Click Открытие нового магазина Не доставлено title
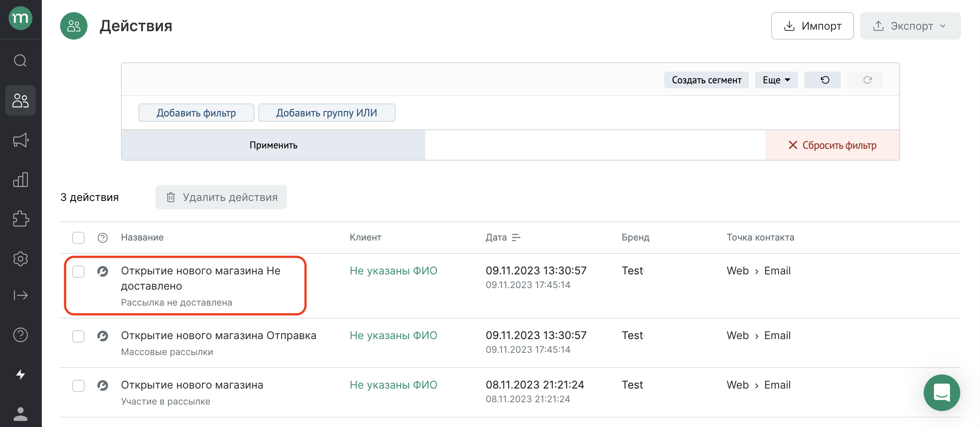The height and width of the screenshot is (427, 980). coord(200,278)
